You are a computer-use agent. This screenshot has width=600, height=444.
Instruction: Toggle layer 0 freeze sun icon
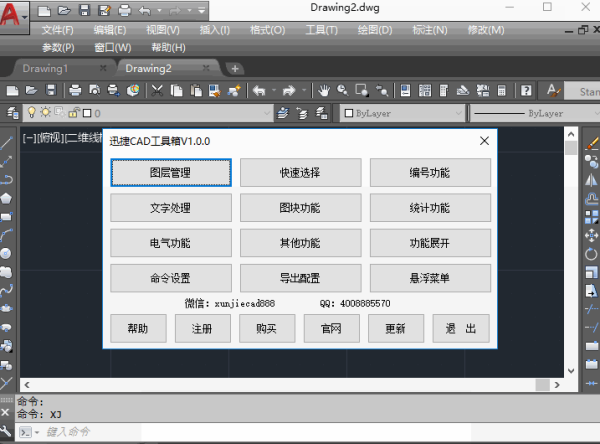pyautogui.click(x=46, y=113)
